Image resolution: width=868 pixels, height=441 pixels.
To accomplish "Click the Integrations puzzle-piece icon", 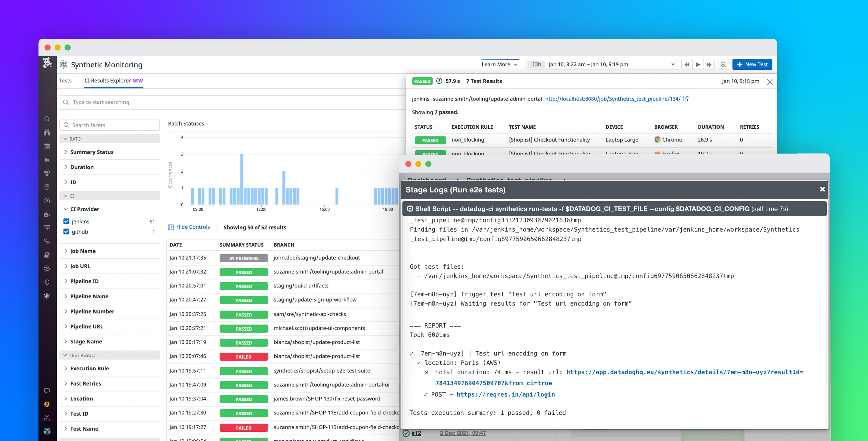I will pos(47,214).
